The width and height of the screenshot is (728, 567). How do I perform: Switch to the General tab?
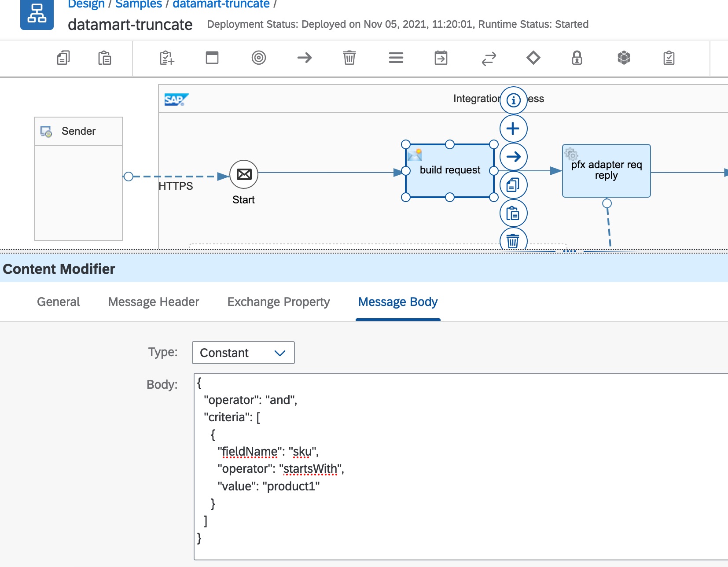[58, 302]
